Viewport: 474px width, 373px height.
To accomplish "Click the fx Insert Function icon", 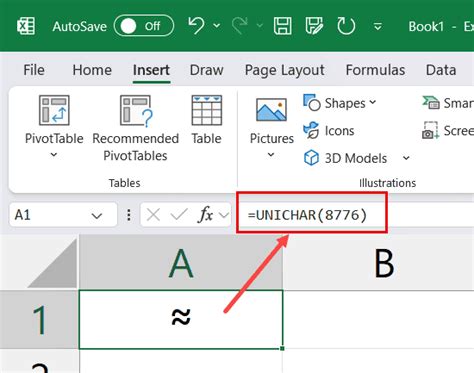I will [x=205, y=215].
